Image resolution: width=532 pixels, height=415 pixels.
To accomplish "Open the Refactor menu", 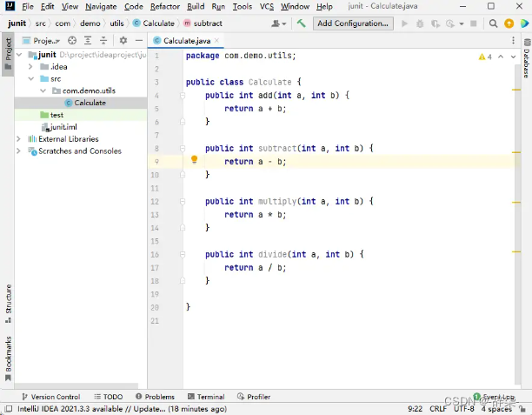I will tap(165, 6).
